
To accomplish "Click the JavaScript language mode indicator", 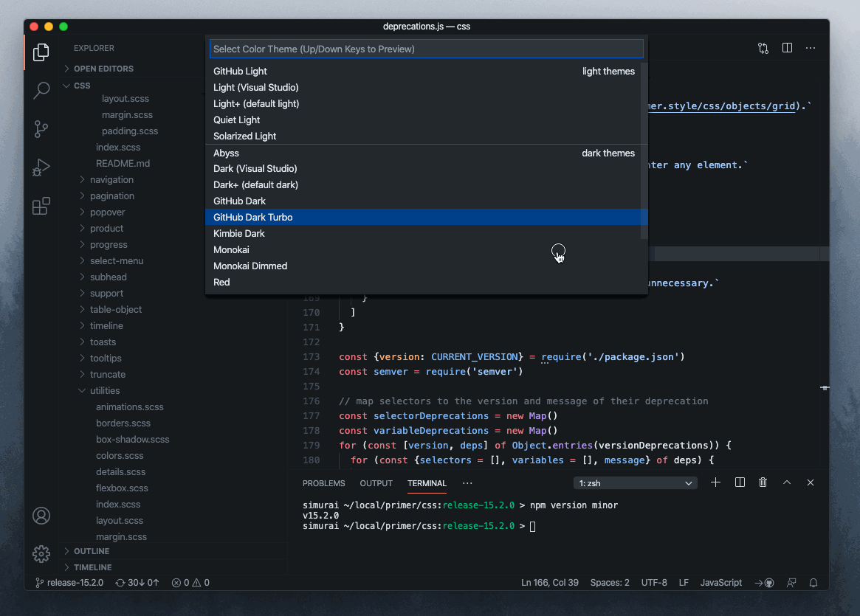I will (720, 583).
